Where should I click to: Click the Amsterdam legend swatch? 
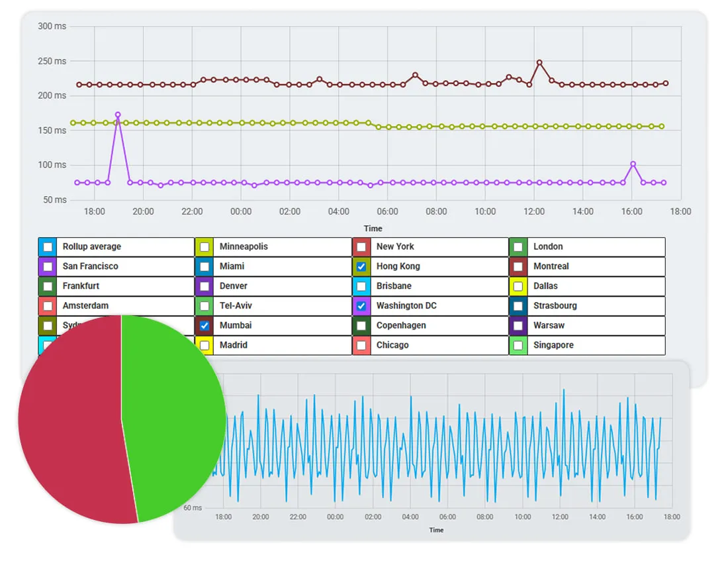tap(48, 305)
